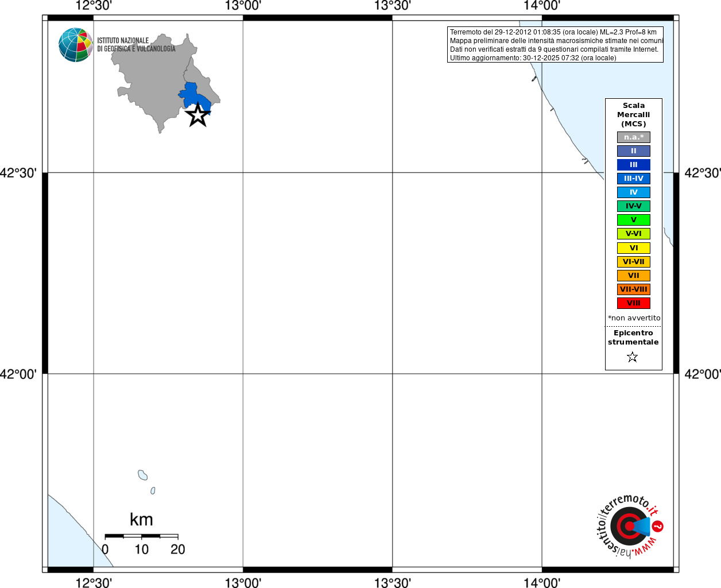Select the red VIII intensity swatch

click(634, 303)
